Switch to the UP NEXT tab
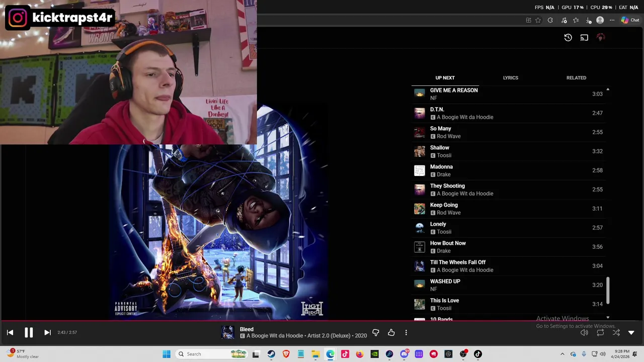644x362 pixels. click(445, 78)
